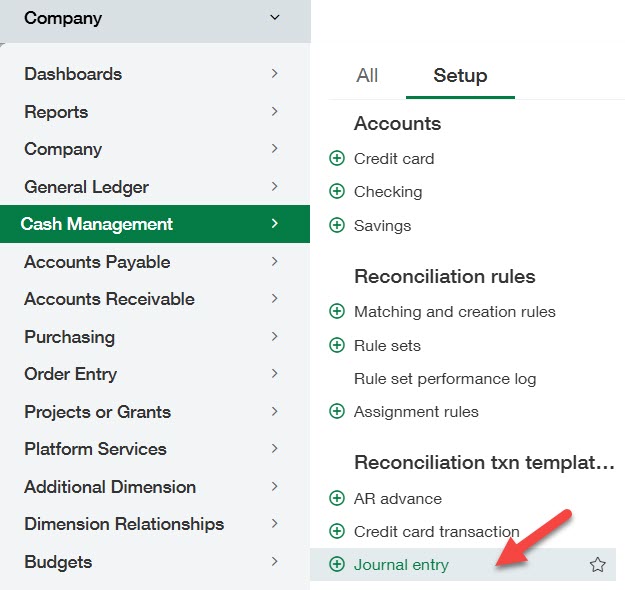Switch to the All tab
Screen dimensions: 625x590
(x=367, y=76)
